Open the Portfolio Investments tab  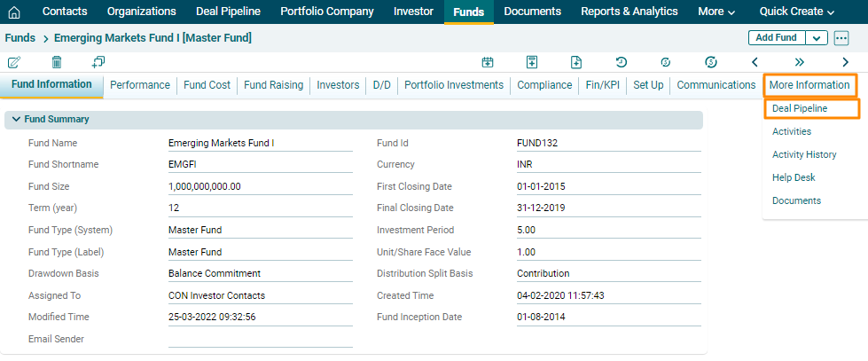[x=454, y=85]
